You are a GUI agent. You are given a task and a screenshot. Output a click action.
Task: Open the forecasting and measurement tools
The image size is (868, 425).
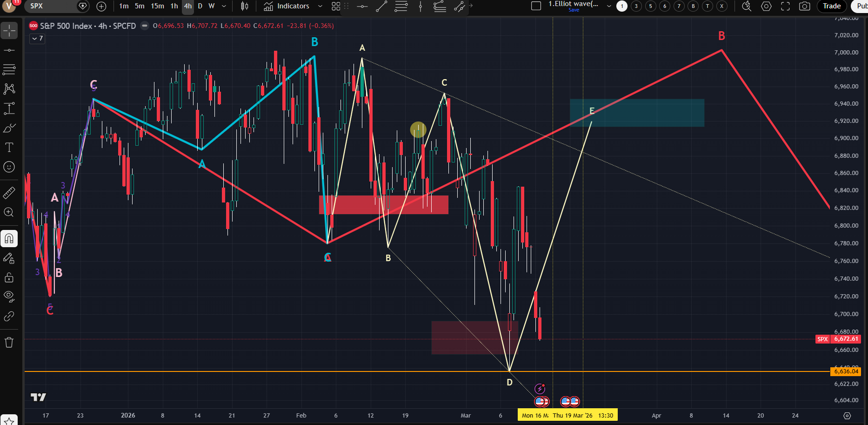click(9, 108)
